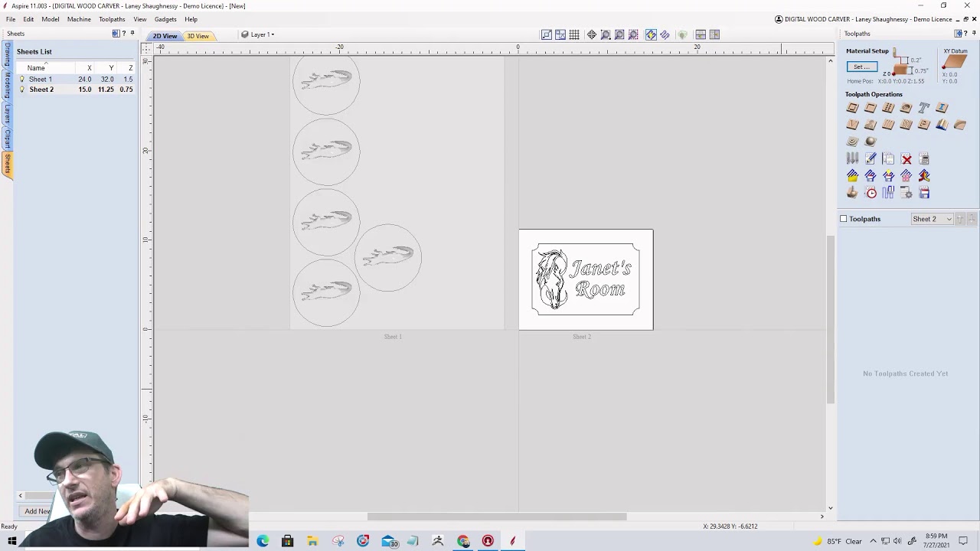Move toolpath up arrow button

pyautogui.click(x=962, y=219)
